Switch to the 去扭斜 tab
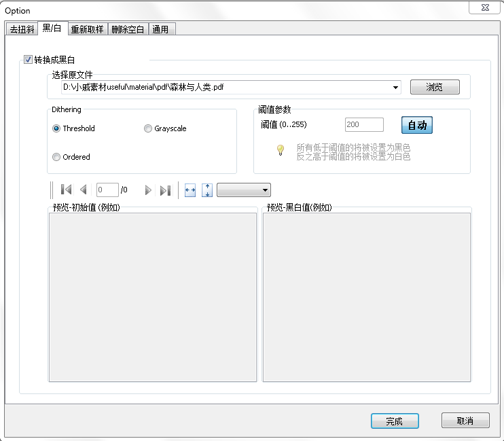504x441 pixels. tap(21, 29)
